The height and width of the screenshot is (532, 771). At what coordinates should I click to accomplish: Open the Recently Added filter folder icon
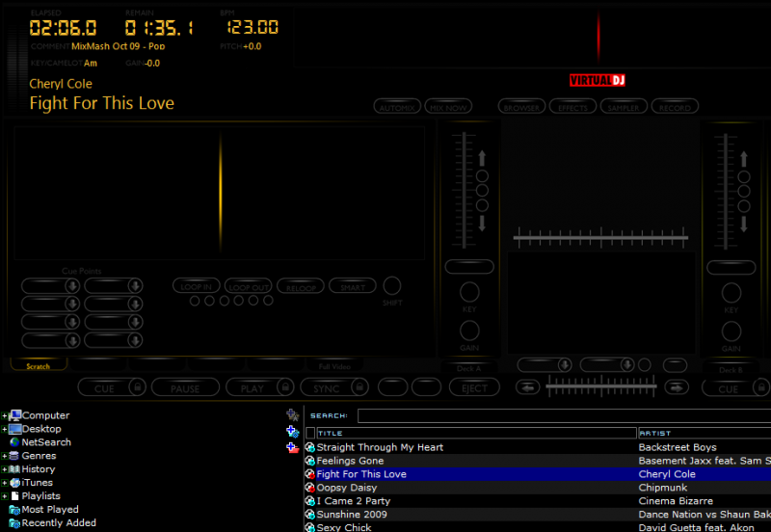pyautogui.click(x=14, y=523)
